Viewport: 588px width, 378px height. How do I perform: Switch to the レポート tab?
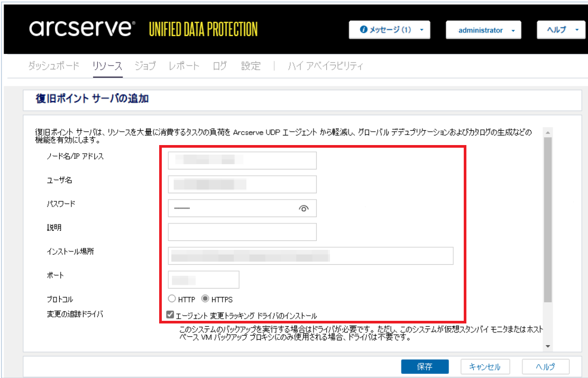(x=184, y=66)
